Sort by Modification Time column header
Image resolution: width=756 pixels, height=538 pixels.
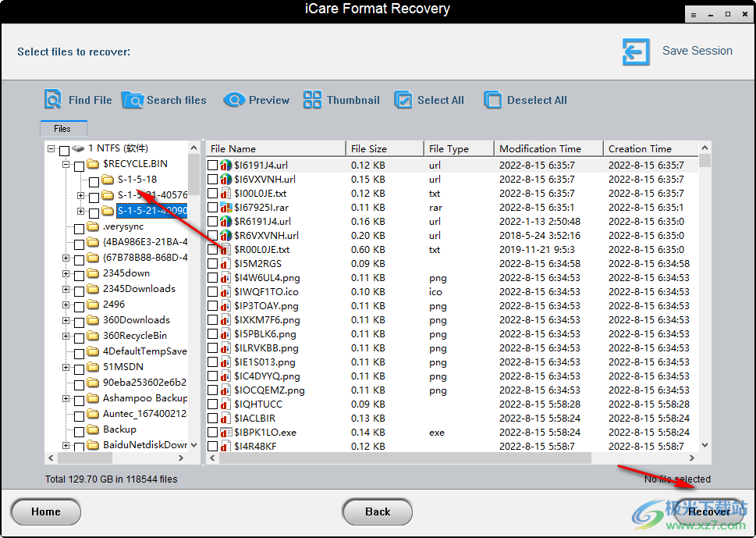point(549,149)
